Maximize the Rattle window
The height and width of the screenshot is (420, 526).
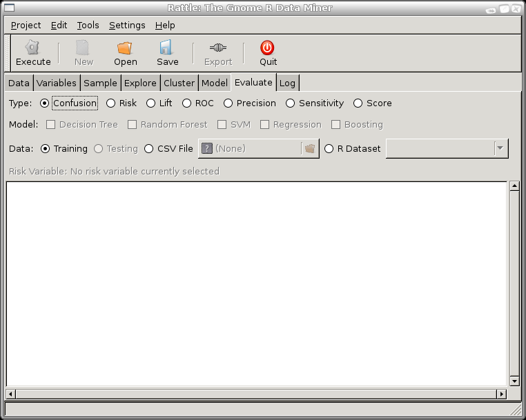click(x=504, y=8)
